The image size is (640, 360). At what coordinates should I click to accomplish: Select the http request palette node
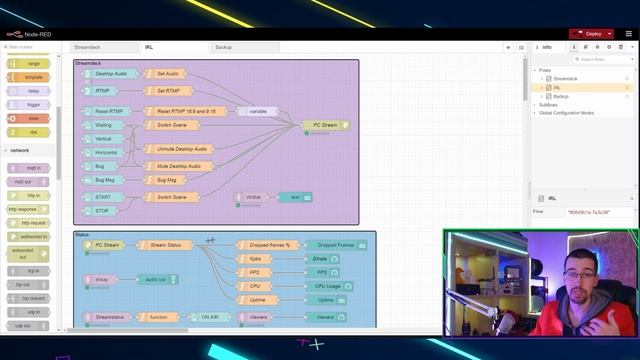click(29, 223)
